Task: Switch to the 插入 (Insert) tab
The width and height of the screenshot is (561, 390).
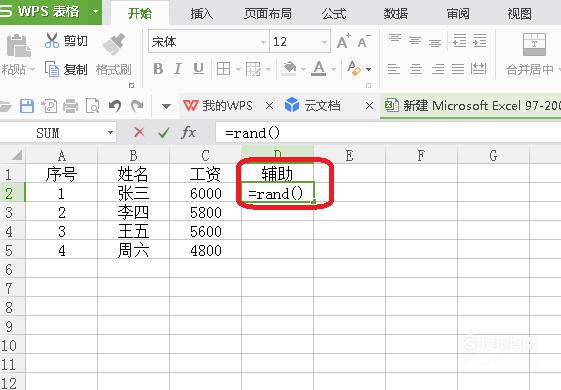Action: click(x=201, y=14)
